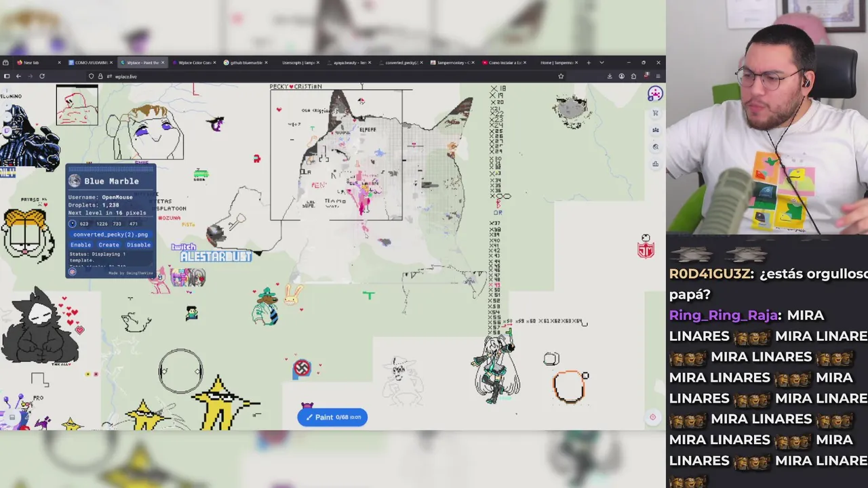Click the padlock site info icon
868x488 pixels.
pyautogui.click(x=100, y=76)
